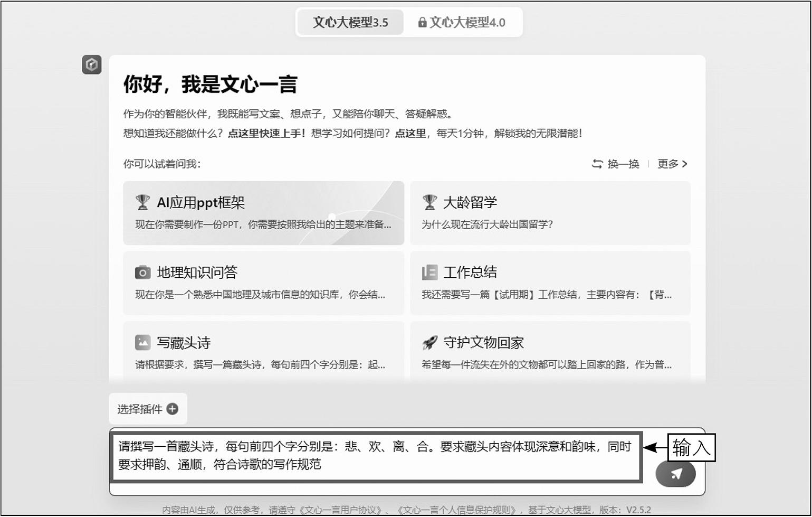Switch to 文心大模型4.0 tab

(x=462, y=22)
